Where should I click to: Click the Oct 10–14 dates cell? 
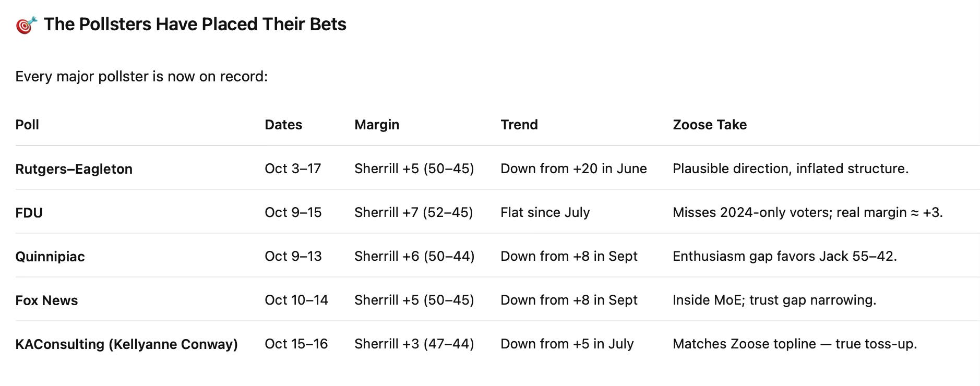(296, 300)
